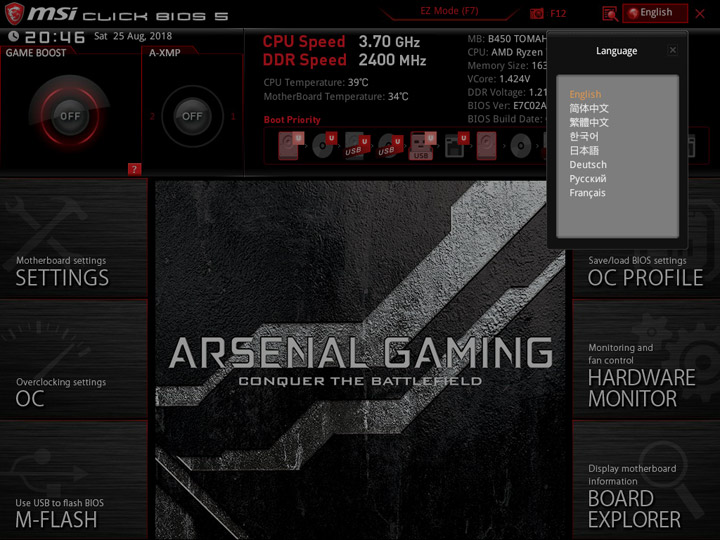
Task: Open the BIOS search magnifier icon
Action: [610, 13]
